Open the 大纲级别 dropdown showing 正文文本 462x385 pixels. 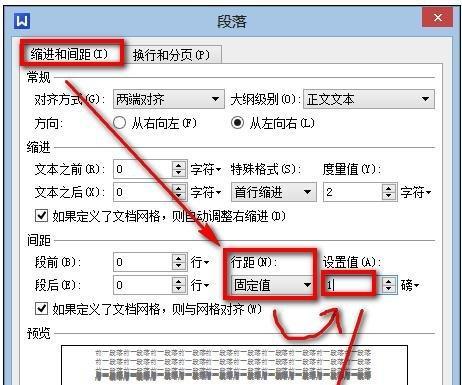[369, 99]
